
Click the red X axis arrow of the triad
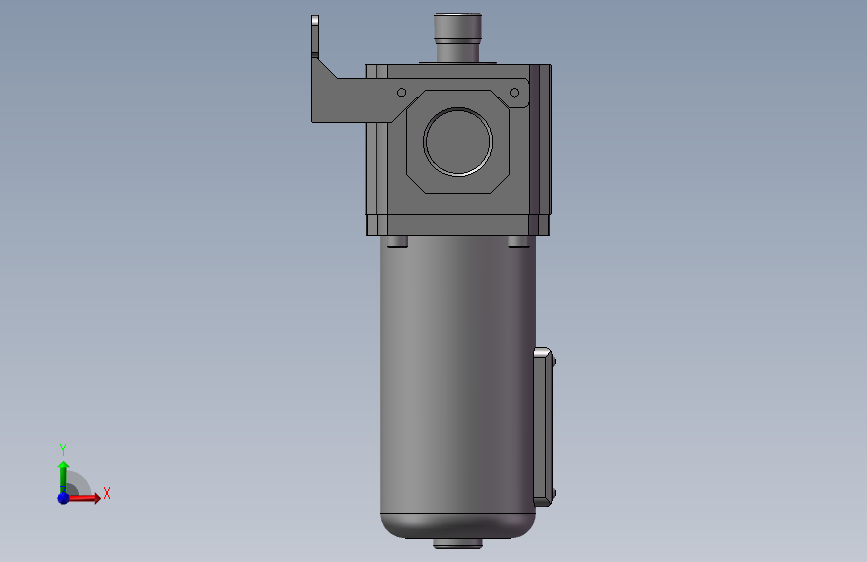coord(83,498)
